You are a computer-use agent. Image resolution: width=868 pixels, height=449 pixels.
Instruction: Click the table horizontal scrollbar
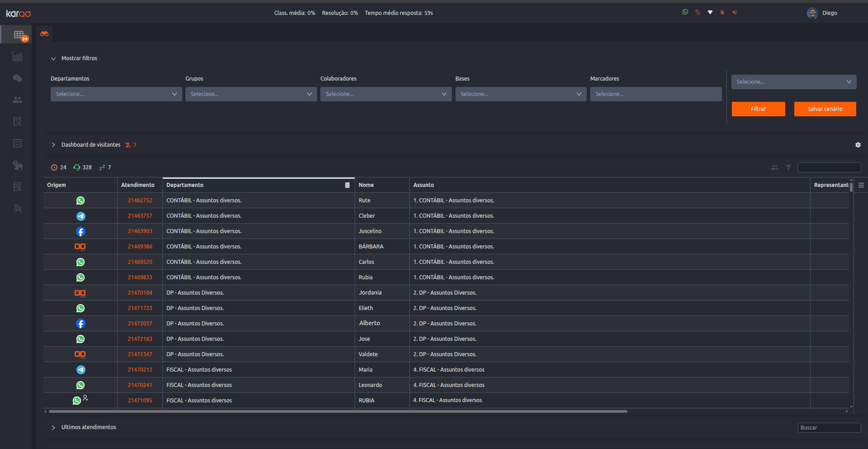tap(337, 411)
